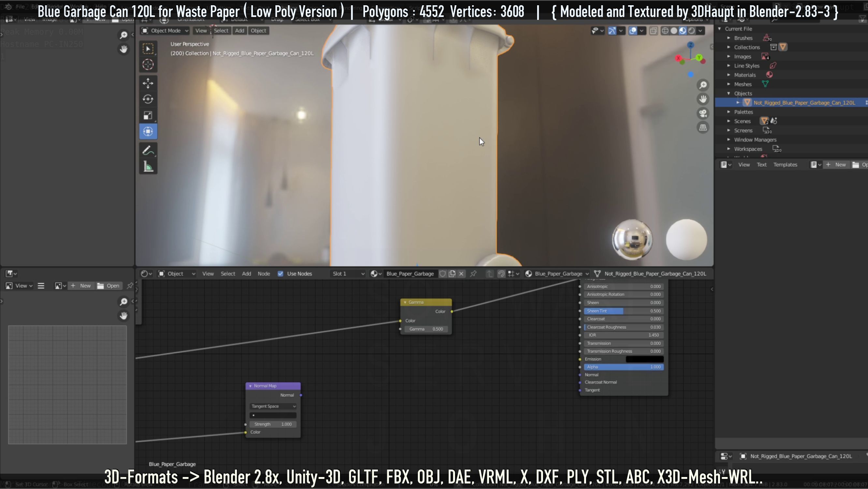The image size is (868, 489).
Task: Toggle camera view icon in viewport
Action: pyautogui.click(x=703, y=113)
